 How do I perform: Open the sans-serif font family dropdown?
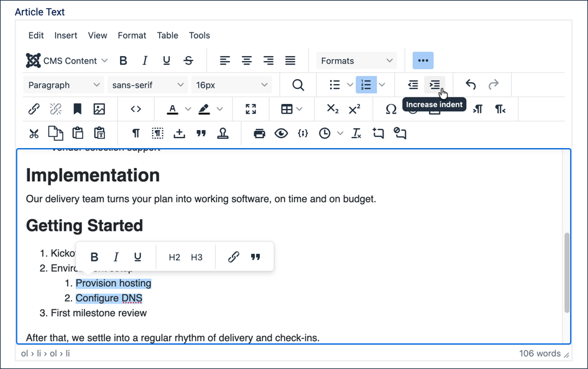pyautogui.click(x=148, y=85)
